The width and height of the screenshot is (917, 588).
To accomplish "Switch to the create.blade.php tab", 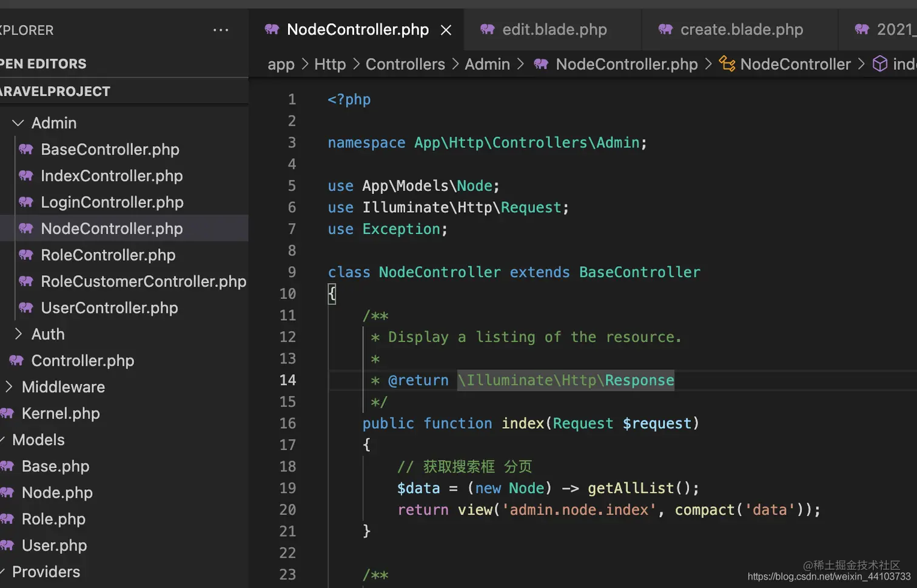I will 741,30.
